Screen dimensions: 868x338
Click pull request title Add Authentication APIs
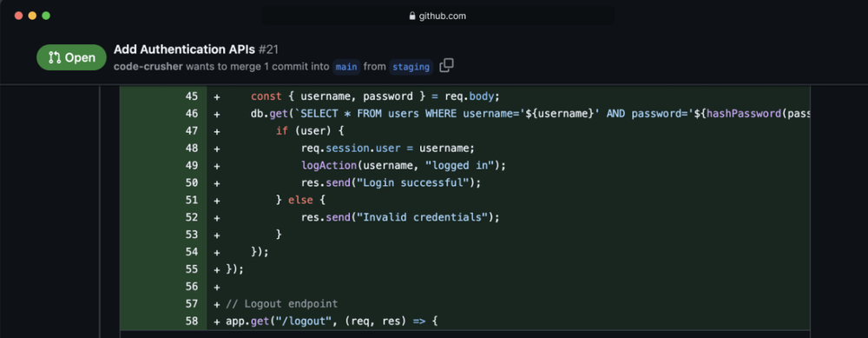pyautogui.click(x=185, y=50)
